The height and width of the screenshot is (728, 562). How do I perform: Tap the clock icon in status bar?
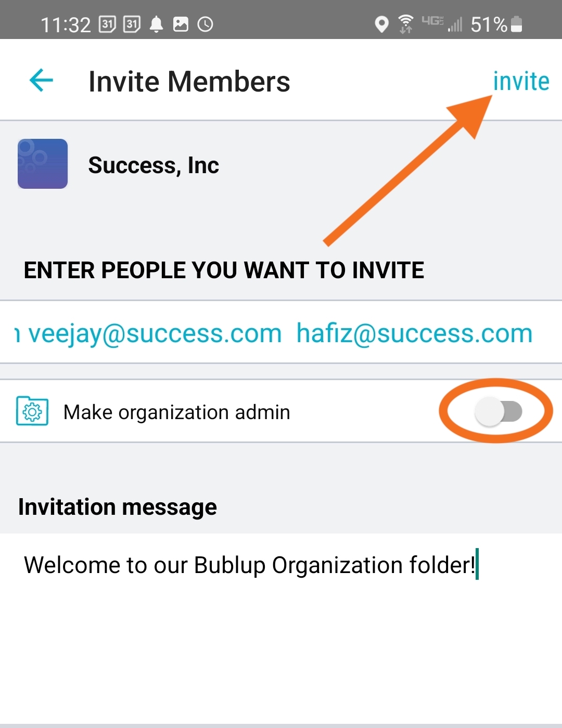[206, 24]
